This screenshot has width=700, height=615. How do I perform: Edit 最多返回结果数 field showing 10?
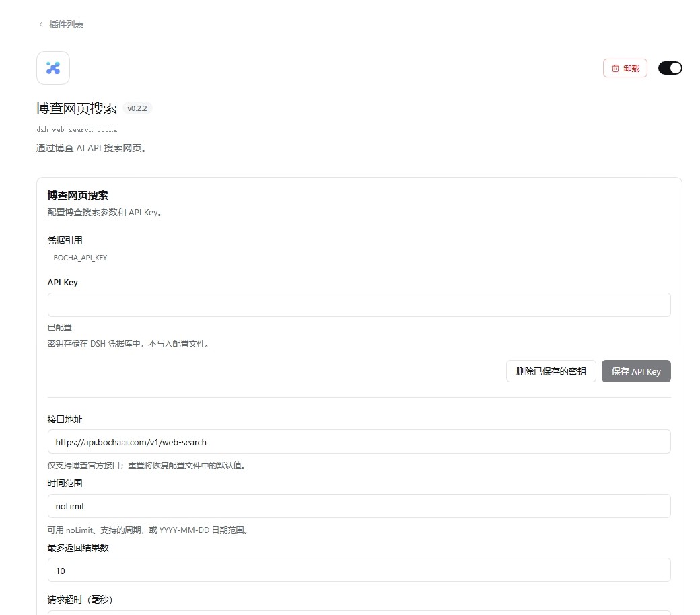[359, 571]
